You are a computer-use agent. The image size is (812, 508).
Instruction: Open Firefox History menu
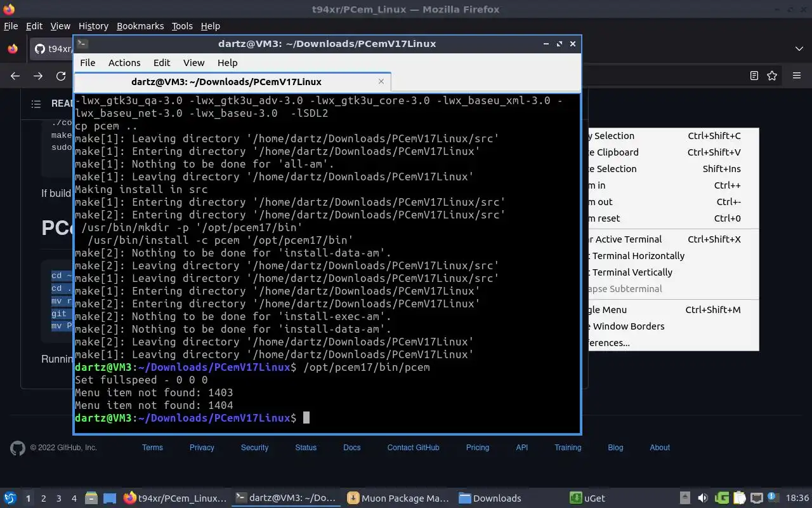93,26
